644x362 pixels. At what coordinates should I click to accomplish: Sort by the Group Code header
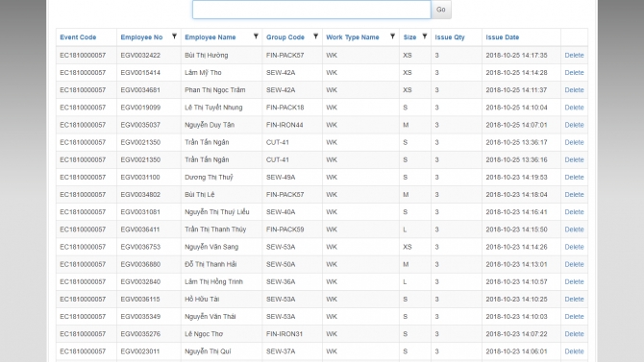click(285, 37)
